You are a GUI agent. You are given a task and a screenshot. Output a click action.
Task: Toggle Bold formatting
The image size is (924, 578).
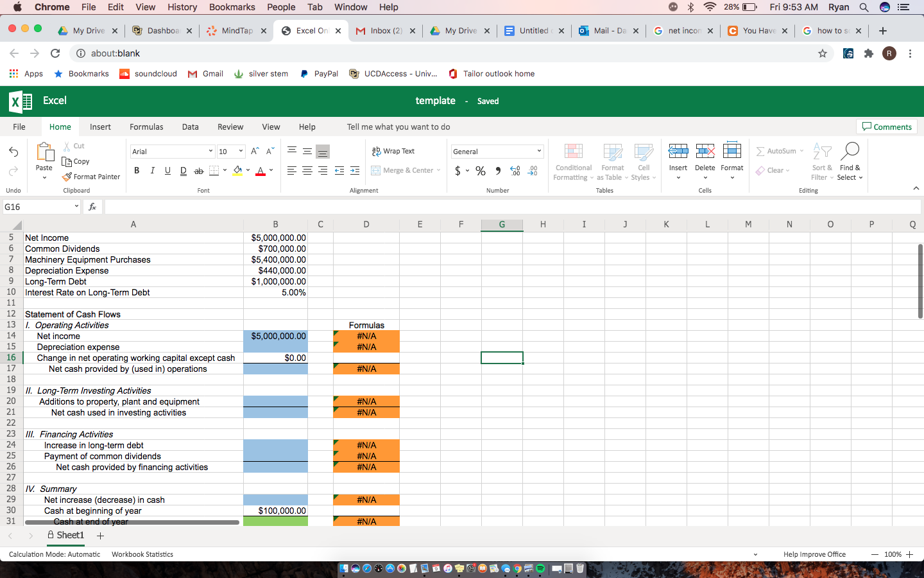pyautogui.click(x=137, y=171)
